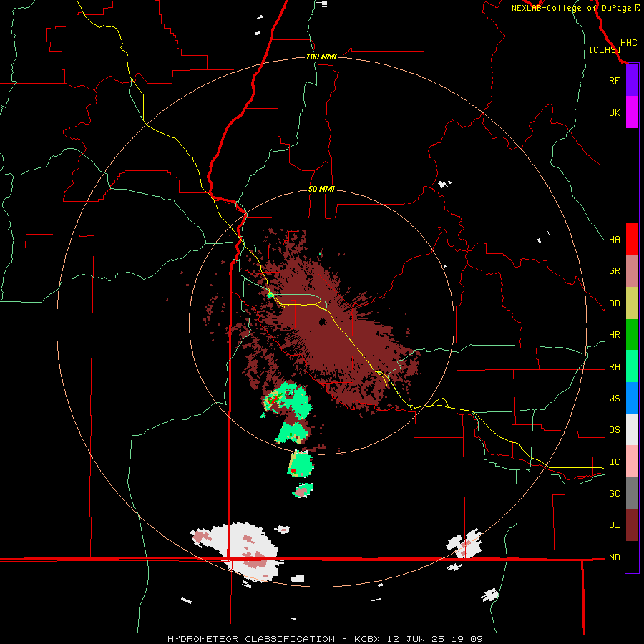Click the 'HA' legend label

click(x=614, y=239)
